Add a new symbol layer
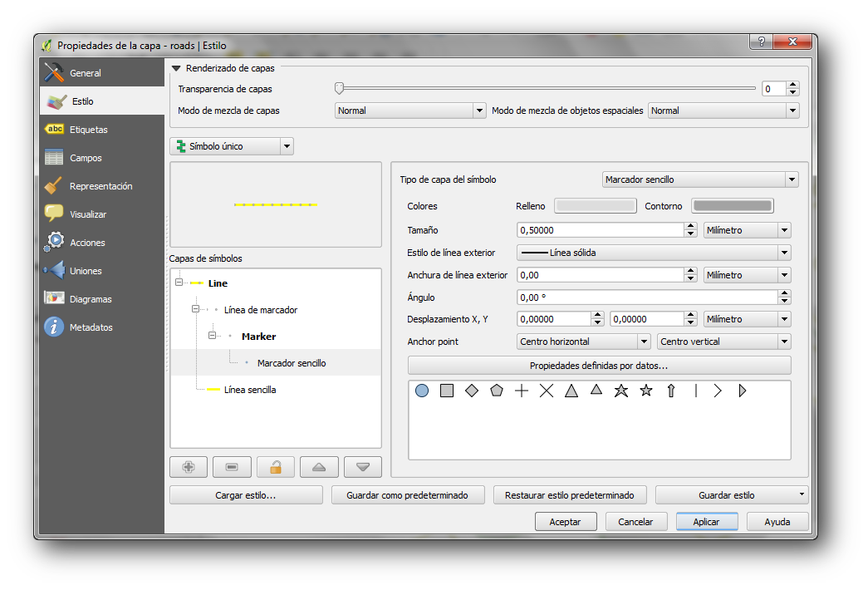The width and height of the screenshot is (868, 590). click(x=189, y=467)
